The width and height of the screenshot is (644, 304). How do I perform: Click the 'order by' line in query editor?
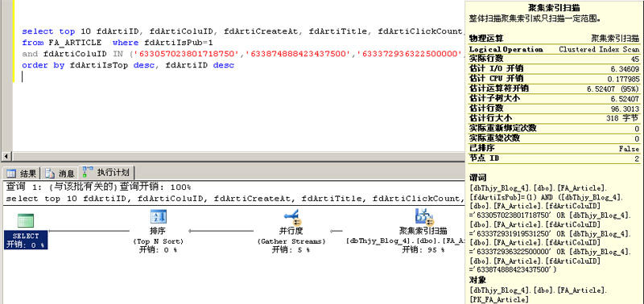(x=128, y=65)
